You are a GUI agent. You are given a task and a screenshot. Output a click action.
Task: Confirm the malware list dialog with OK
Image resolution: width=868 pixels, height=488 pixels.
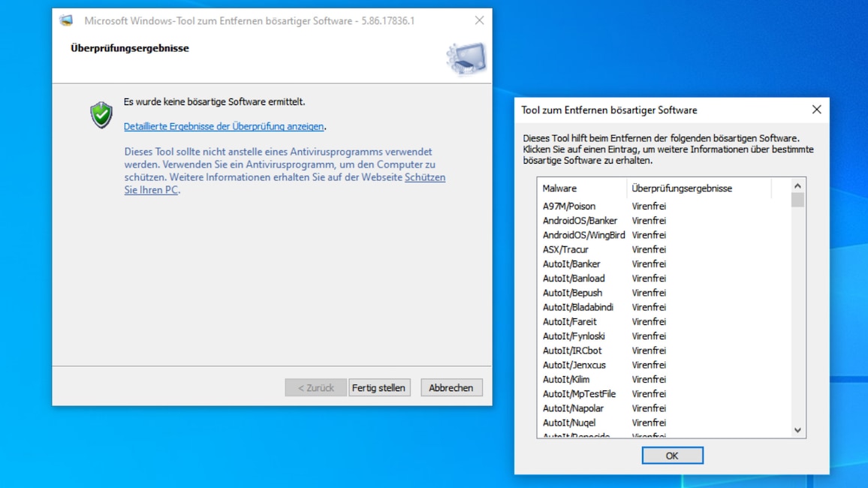coord(672,456)
